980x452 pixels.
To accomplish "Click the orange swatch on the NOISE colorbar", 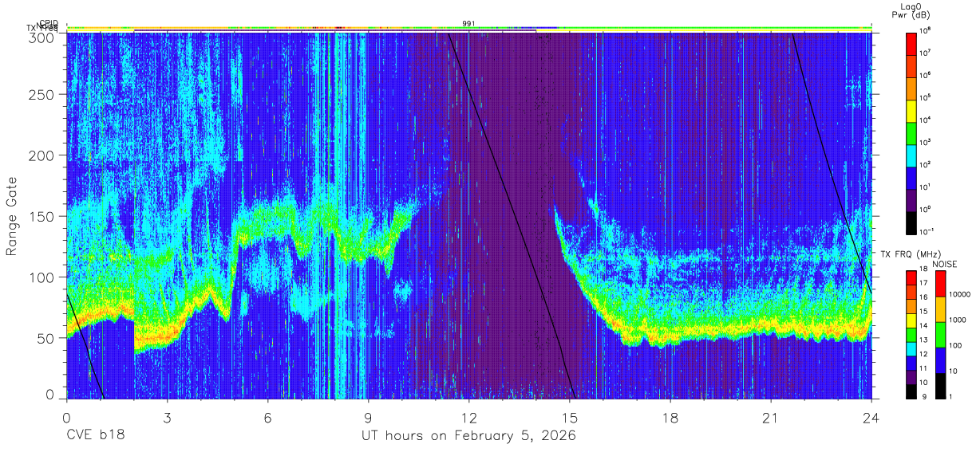I will [x=941, y=309].
